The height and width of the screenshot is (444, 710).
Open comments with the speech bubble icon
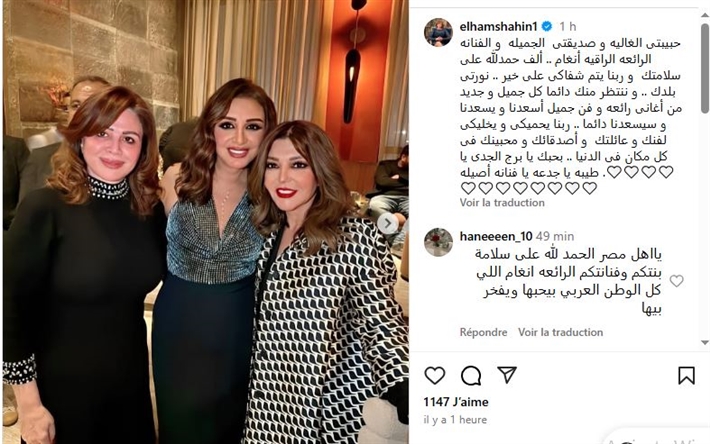(471, 375)
